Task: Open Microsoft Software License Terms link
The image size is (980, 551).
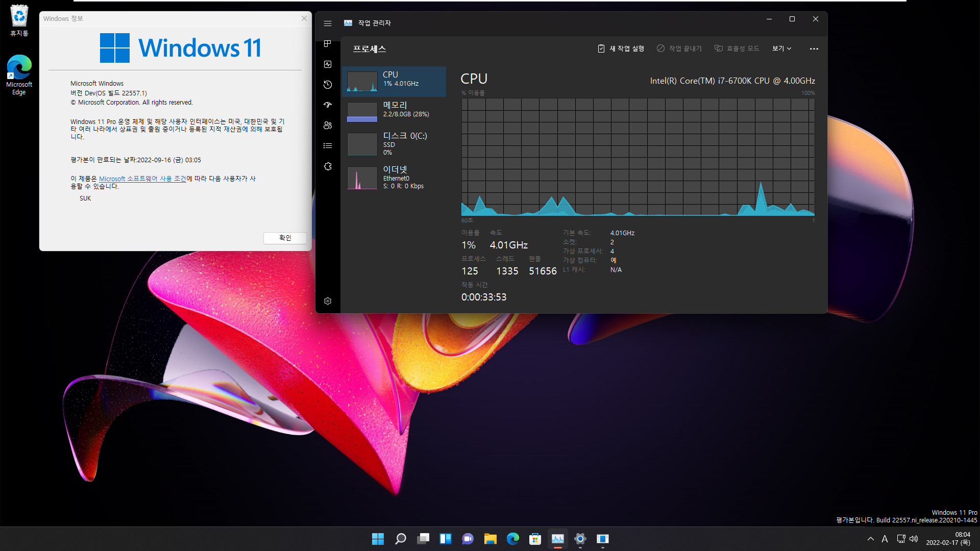Action: [142, 179]
